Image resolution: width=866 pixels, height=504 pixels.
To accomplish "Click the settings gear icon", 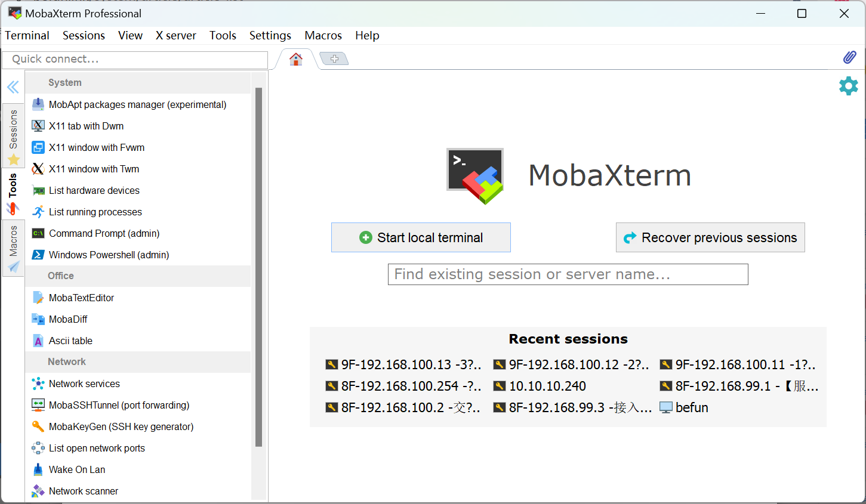I will click(848, 86).
